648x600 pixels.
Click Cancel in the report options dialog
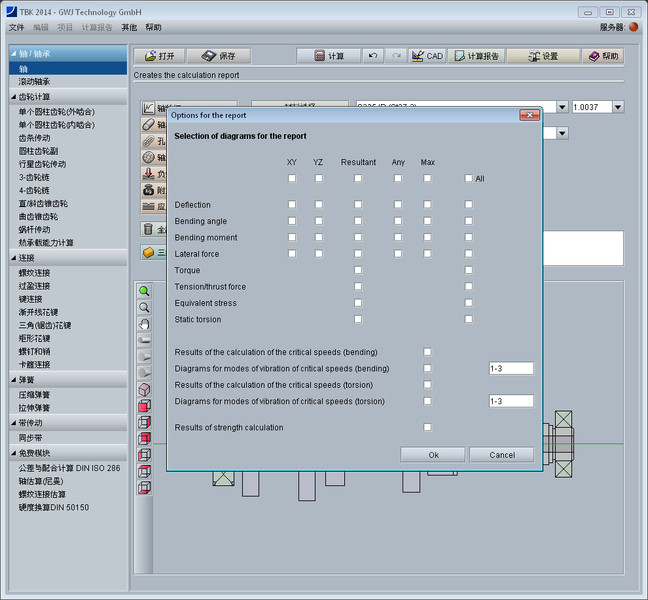[x=501, y=454]
